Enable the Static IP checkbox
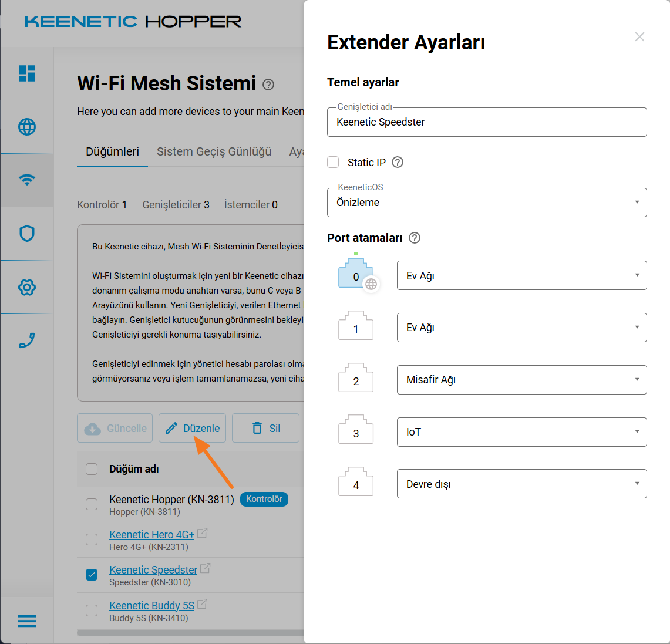The height and width of the screenshot is (644, 670). (333, 162)
